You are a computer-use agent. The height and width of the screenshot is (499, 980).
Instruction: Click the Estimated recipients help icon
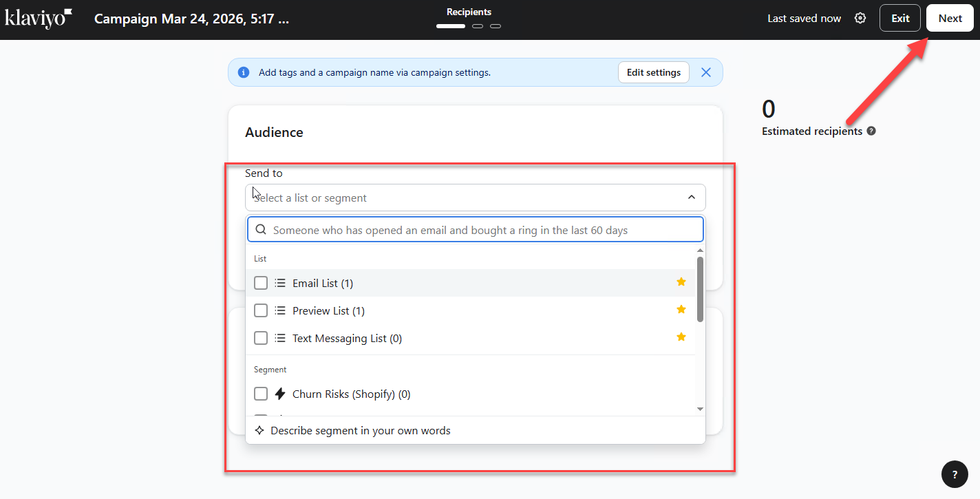(x=871, y=131)
